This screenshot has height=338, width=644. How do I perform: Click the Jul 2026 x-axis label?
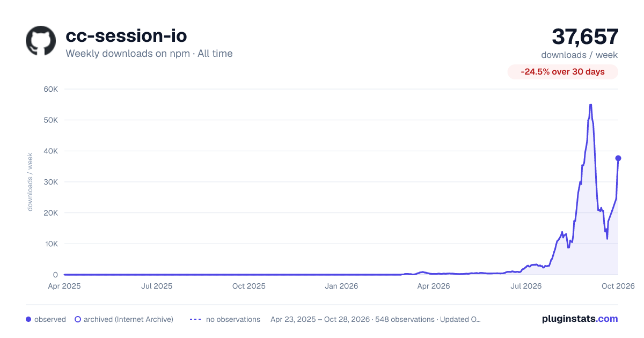525,286
